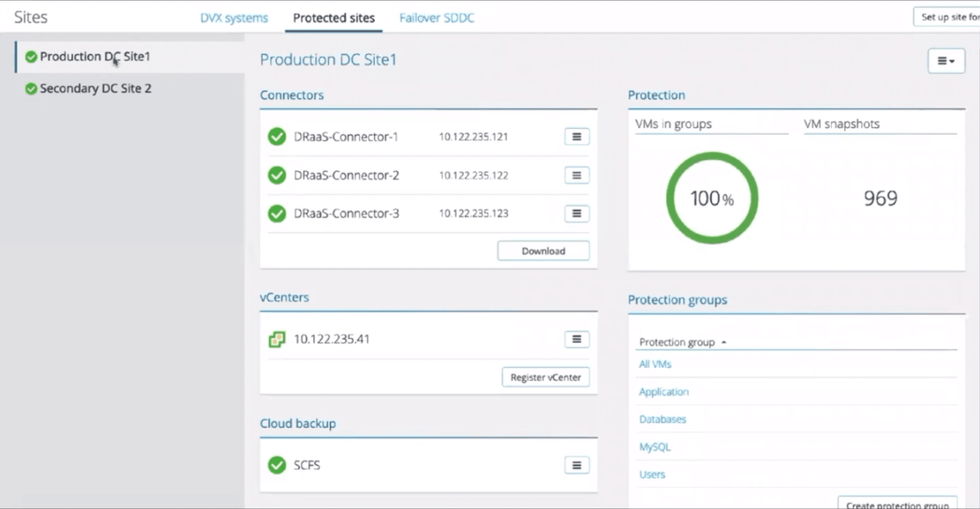Open the DRaaS-Connector-2 hamburger menu
The height and width of the screenshot is (509, 980).
[576, 175]
